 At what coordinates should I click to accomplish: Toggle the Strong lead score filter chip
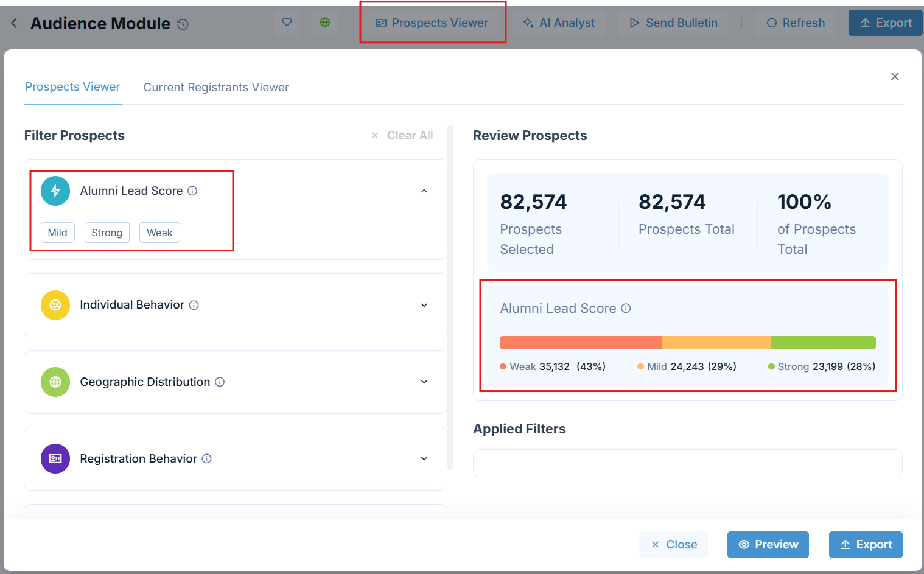coord(107,233)
